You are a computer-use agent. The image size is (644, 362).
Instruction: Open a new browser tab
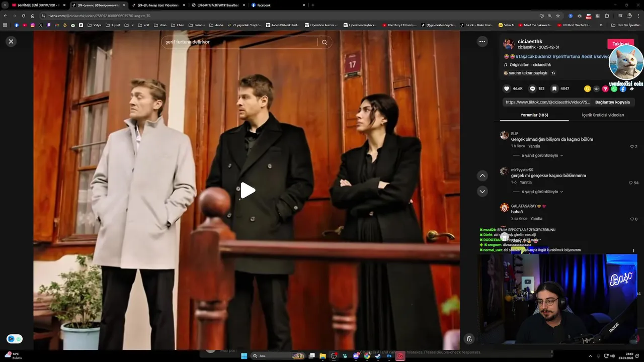click(x=313, y=5)
